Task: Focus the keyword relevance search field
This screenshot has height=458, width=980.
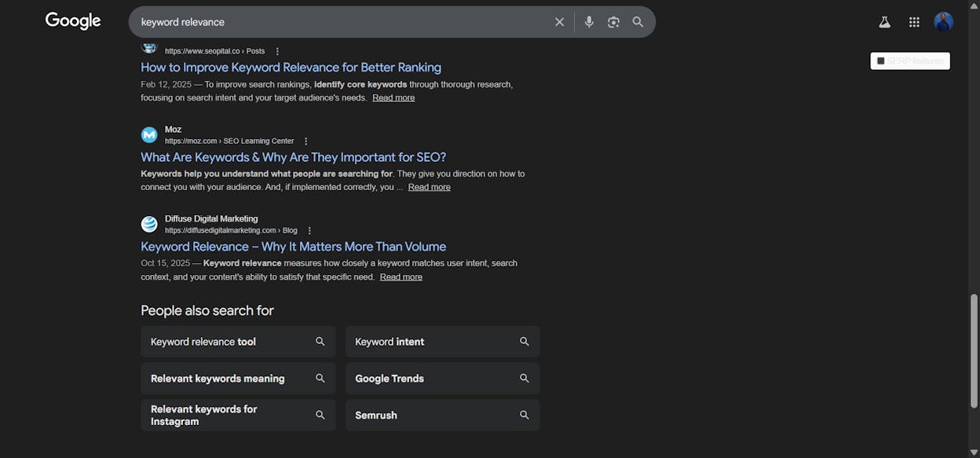Action: tap(342, 22)
